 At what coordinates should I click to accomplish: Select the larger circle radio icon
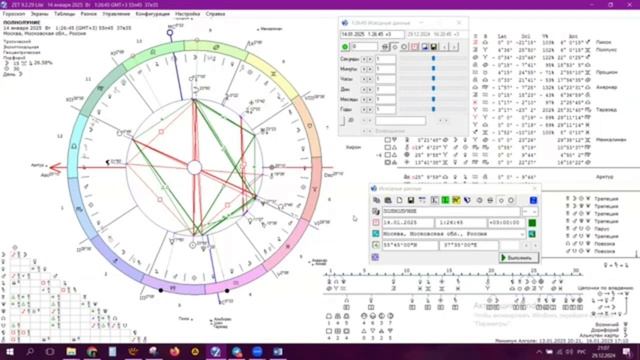(511, 200)
